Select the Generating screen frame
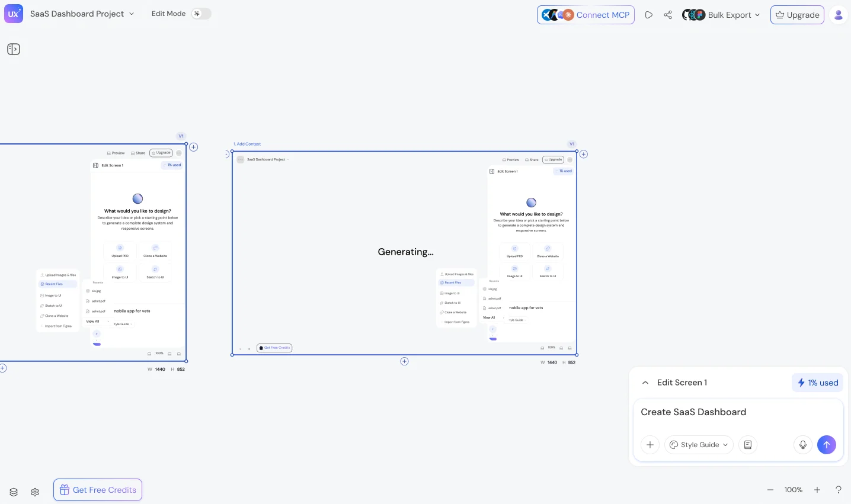 tap(404, 253)
